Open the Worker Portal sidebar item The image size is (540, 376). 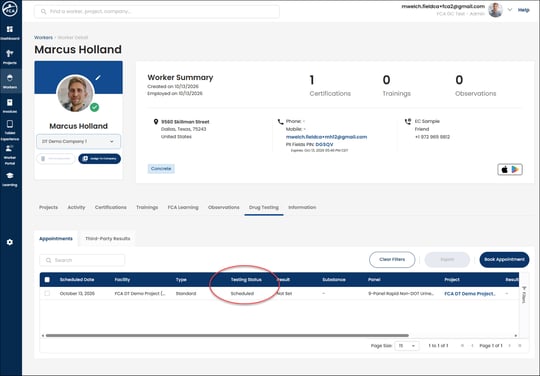tap(10, 154)
